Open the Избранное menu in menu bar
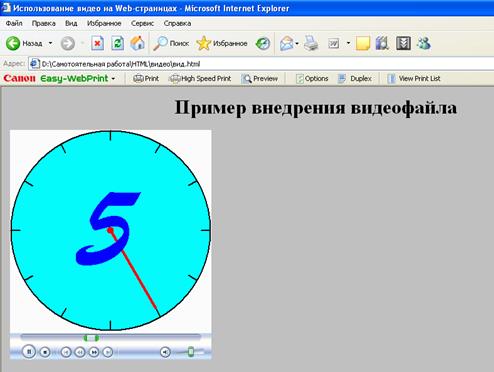The height and width of the screenshot is (372, 494). pyautogui.click(x=104, y=23)
